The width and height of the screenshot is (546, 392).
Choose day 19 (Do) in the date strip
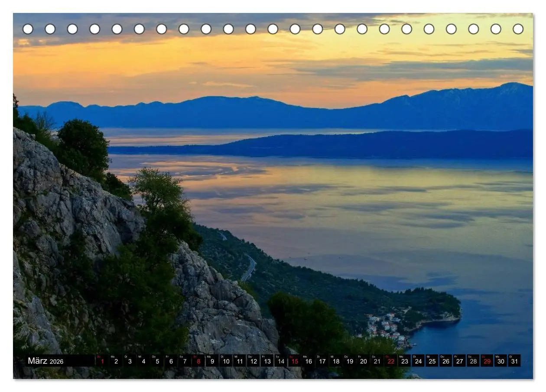tap(349, 361)
